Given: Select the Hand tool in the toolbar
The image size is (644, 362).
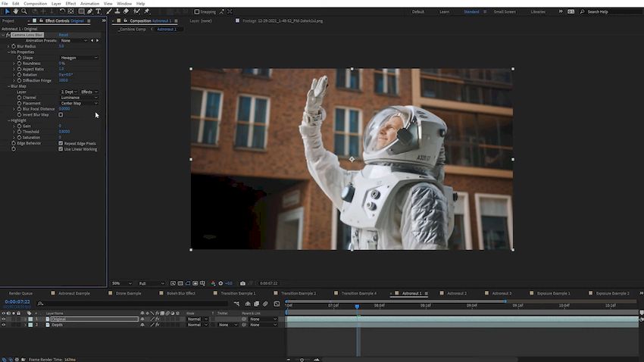Looking at the screenshot, I should coord(14,11).
